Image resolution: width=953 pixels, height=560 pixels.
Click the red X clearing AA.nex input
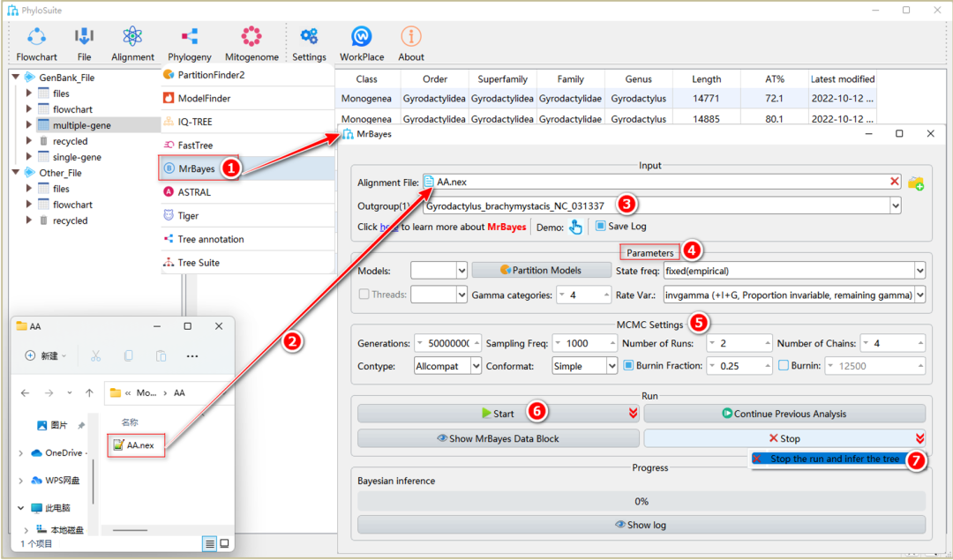(x=894, y=182)
